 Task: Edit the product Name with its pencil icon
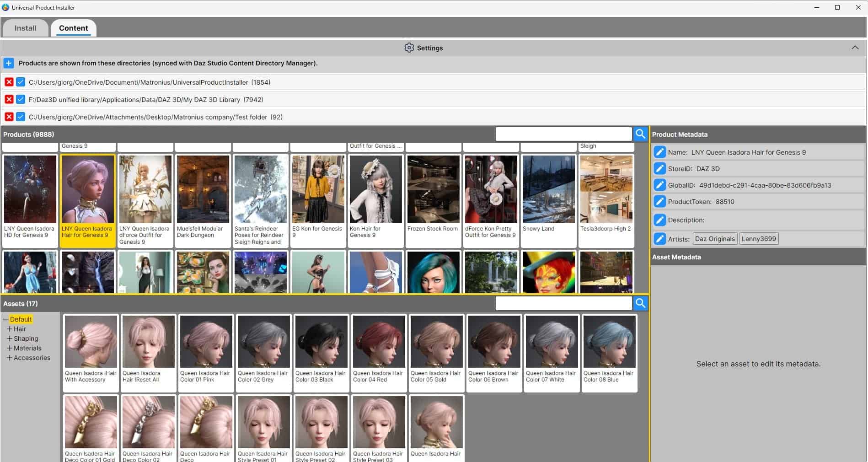tap(660, 152)
